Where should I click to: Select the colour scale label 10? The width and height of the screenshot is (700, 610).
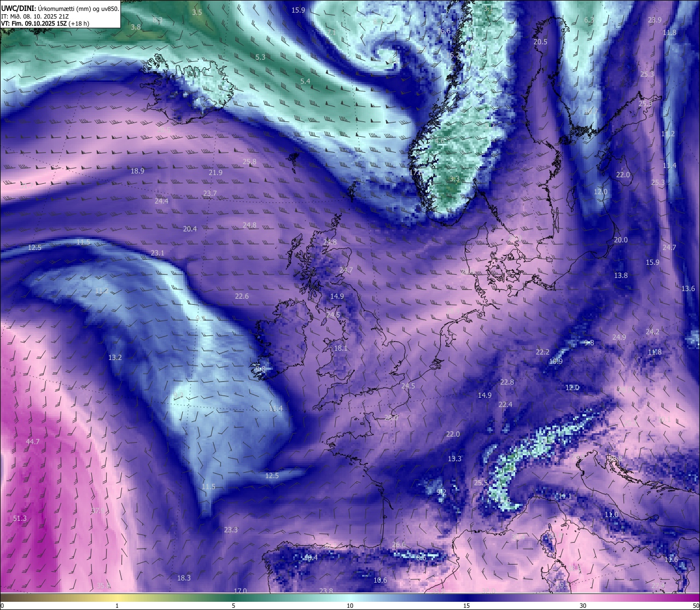(x=350, y=606)
